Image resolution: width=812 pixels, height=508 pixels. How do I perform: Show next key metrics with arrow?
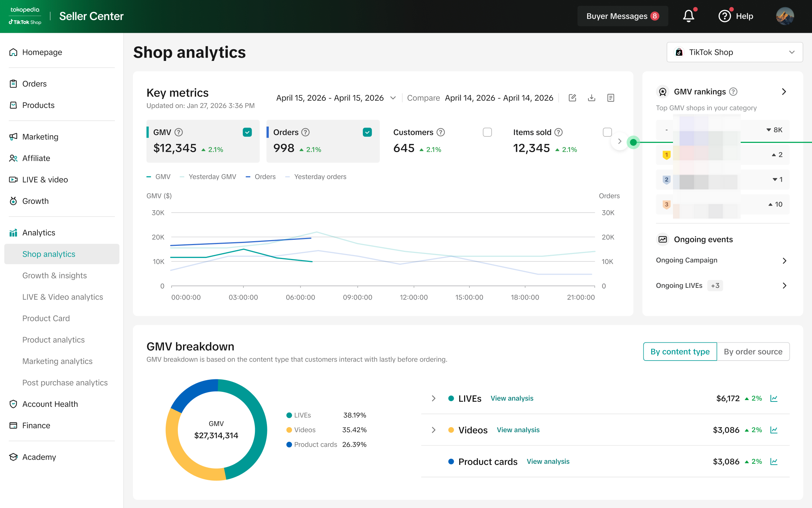point(620,141)
